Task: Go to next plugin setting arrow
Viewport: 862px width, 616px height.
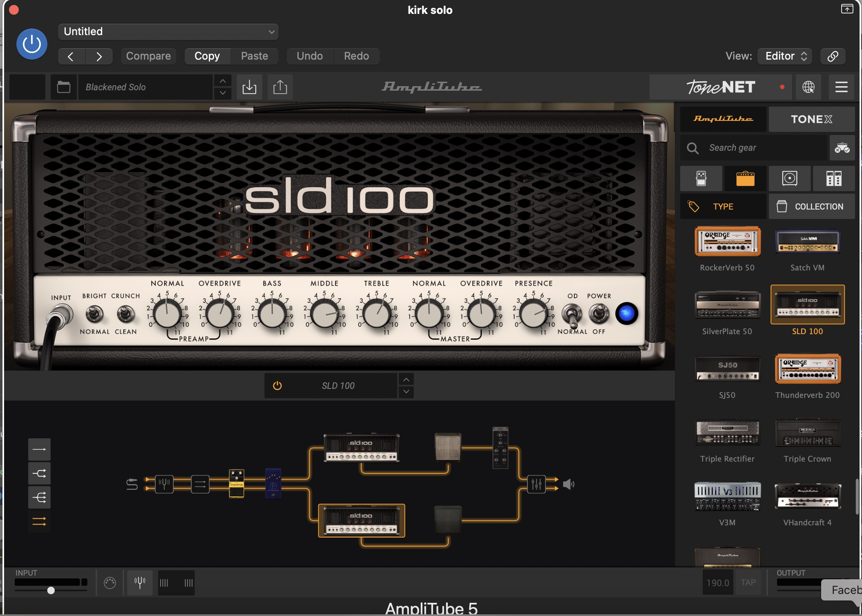Action: [x=99, y=56]
